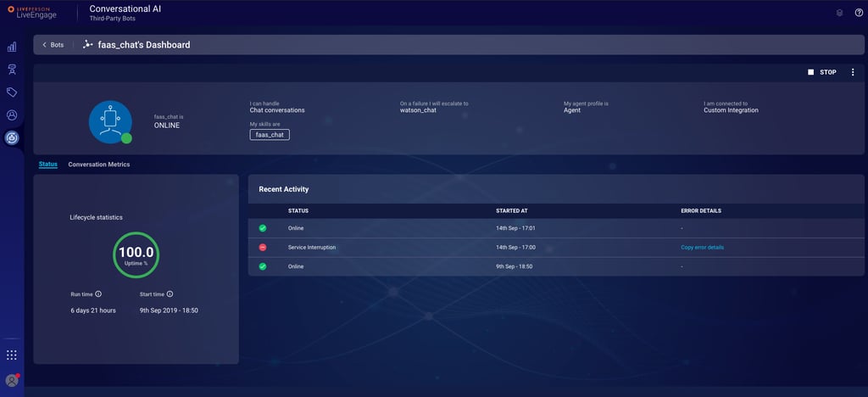Click the faas_chat bot avatar

point(110,122)
